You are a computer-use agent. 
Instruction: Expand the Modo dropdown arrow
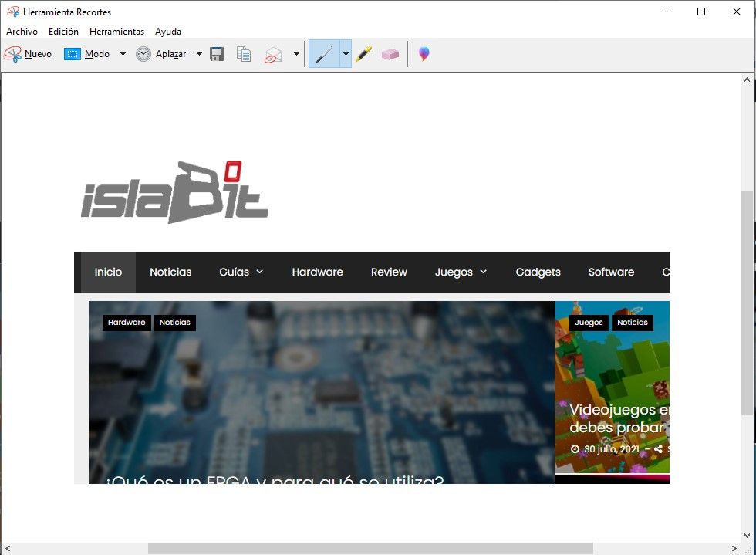pyautogui.click(x=123, y=54)
